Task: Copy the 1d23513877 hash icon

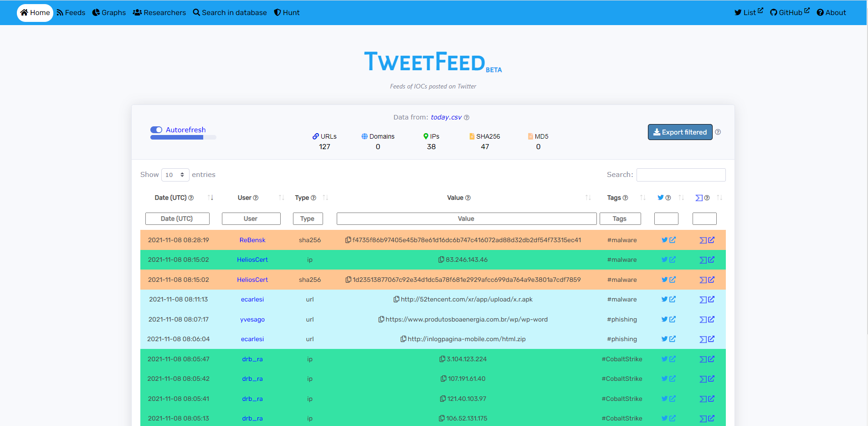Action: (x=348, y=280)
